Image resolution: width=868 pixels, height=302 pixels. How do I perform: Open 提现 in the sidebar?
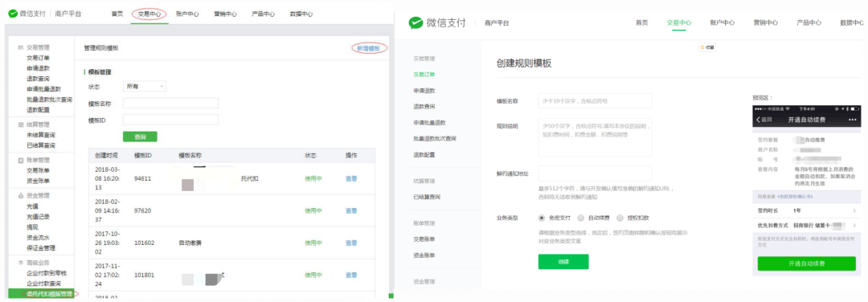click(x=32, y=226)
